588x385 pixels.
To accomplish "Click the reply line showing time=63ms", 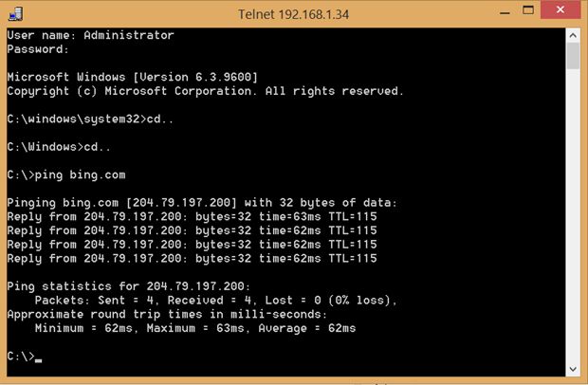I will click(192, 217).
